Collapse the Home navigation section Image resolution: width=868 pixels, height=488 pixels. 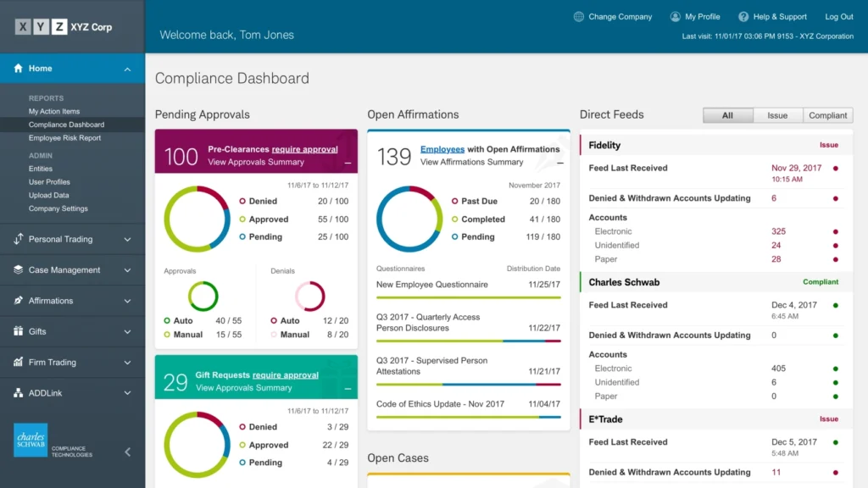(x=129, y=68)
